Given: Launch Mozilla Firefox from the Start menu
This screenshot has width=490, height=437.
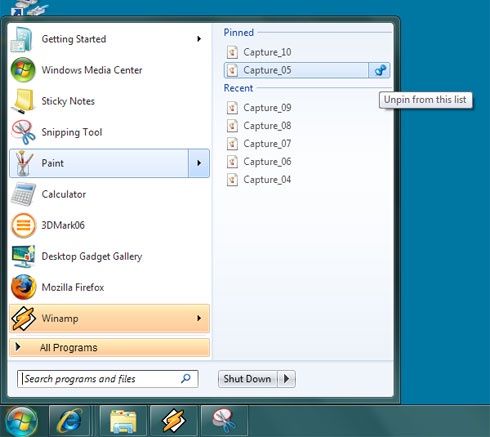Looking at the screenshot, I should point(109,287).
